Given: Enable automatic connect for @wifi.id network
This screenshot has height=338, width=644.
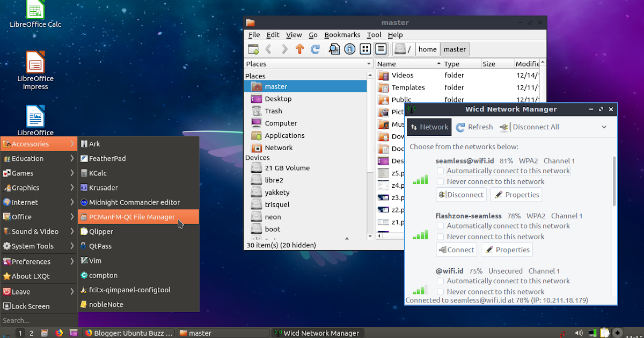Looking at the screenshot, I should click(441, 281).
